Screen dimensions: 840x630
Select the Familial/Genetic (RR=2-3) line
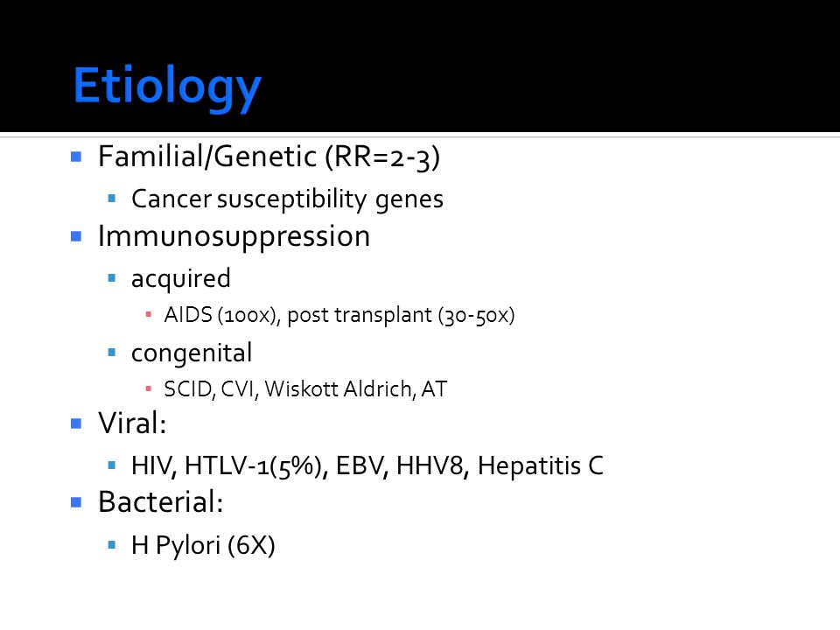coord(269,157)
